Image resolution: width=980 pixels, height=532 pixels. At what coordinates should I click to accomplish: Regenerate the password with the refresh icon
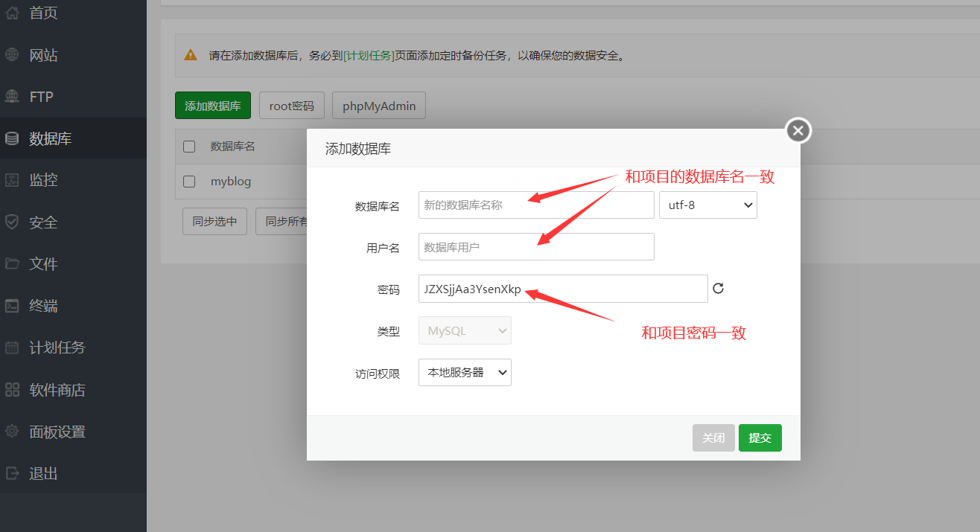pyautogui.click(x=718, y=289)
